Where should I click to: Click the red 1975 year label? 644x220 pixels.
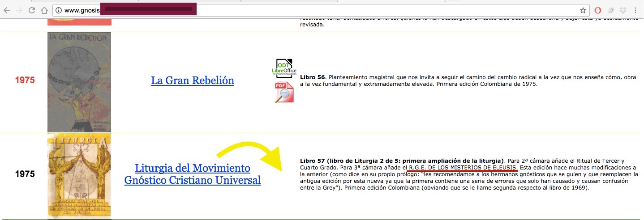pos(25,80)
